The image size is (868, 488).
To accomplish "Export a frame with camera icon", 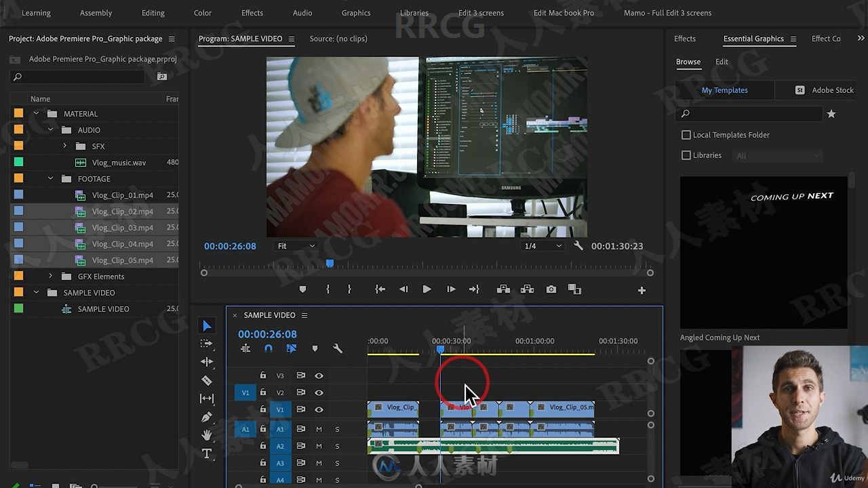I will 551,289.
